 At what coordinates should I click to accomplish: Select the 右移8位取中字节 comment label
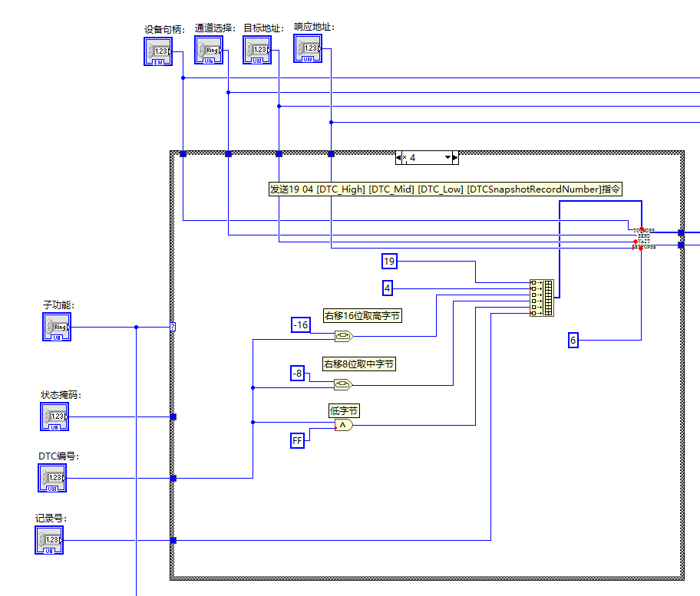coord(359,364)
